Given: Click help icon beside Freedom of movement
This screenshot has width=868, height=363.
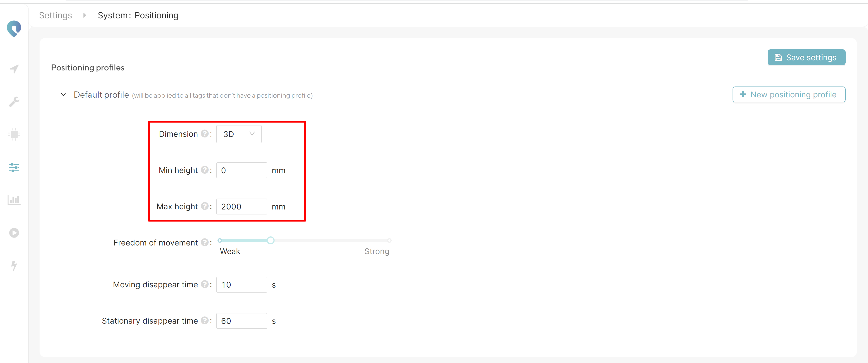Looking at the screenshot, I should click(x=205, y=242).
